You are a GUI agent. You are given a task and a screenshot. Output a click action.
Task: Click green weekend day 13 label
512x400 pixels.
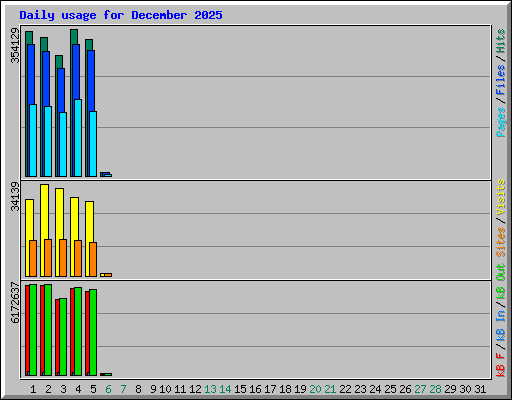210,389
